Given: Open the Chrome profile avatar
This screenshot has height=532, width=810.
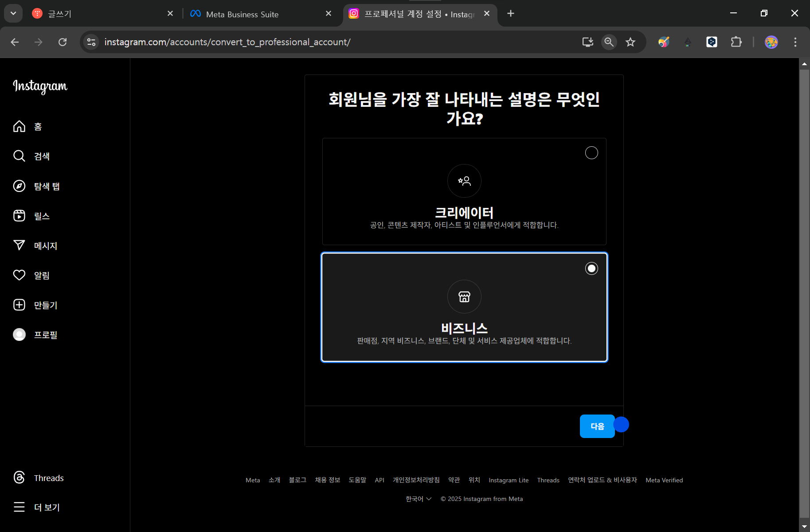Looking at the screenshot, I should (771, 42).
